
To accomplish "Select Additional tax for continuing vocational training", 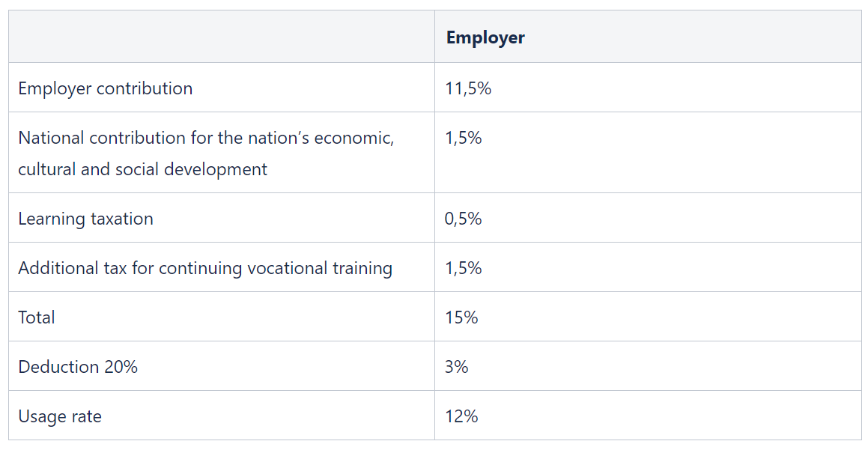I will tap(205, 268).
